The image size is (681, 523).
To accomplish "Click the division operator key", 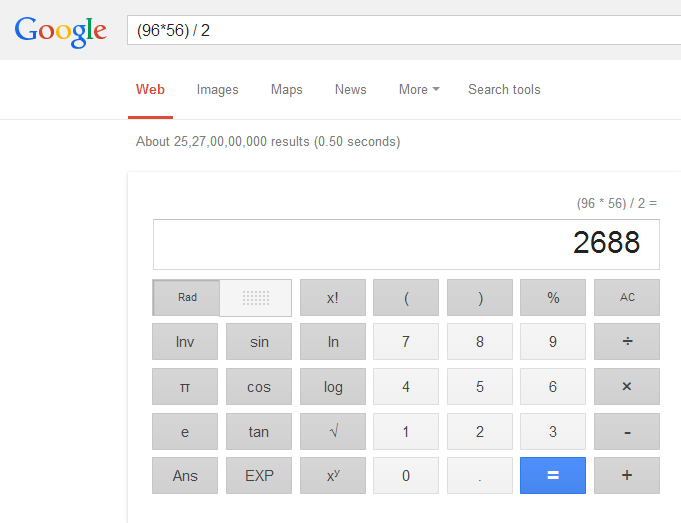I will [627, 341].
